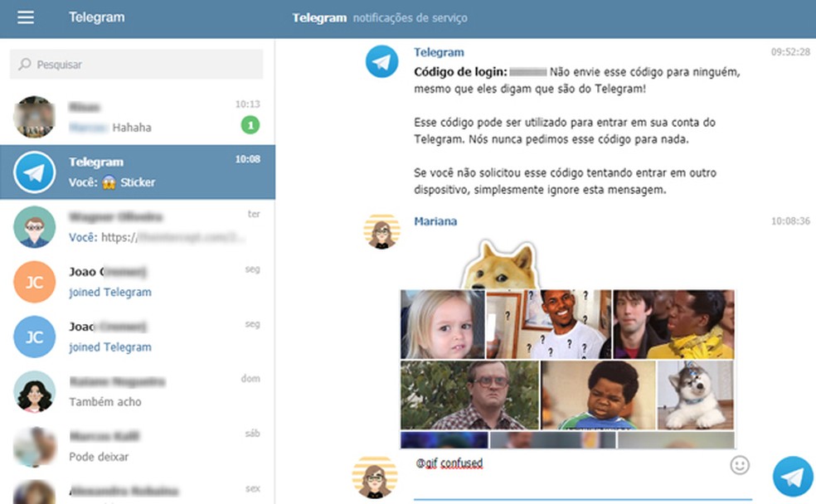Click the Telegram service chat avatar
This screenshot has height=504, width=816.
point(381,62)
